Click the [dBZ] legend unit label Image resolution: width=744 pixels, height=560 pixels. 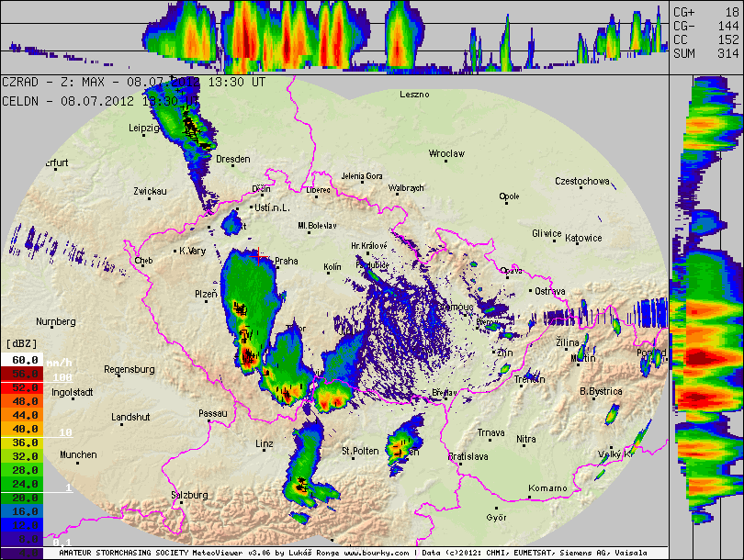20,342
